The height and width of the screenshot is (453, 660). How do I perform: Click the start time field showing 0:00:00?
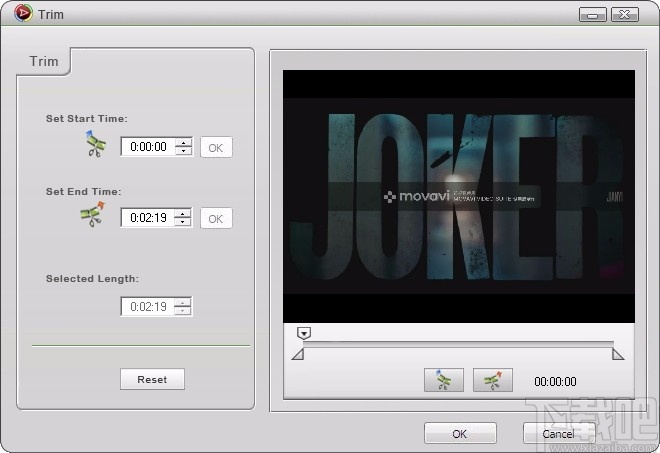(148, 147)
